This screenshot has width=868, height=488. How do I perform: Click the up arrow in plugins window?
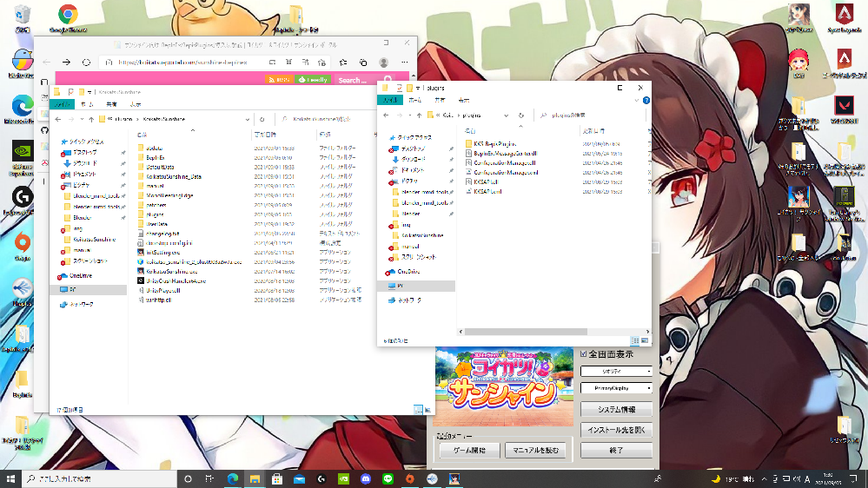tap(419, 115)
